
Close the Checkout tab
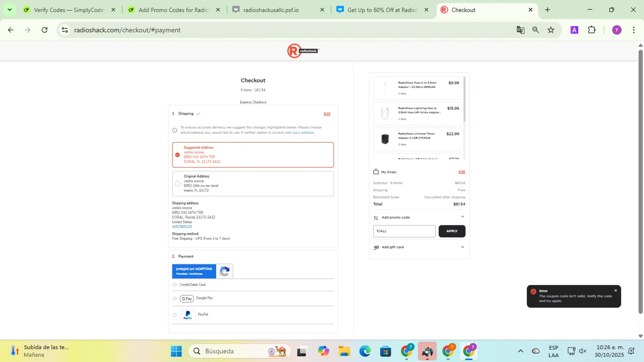[x=530, y=10]
